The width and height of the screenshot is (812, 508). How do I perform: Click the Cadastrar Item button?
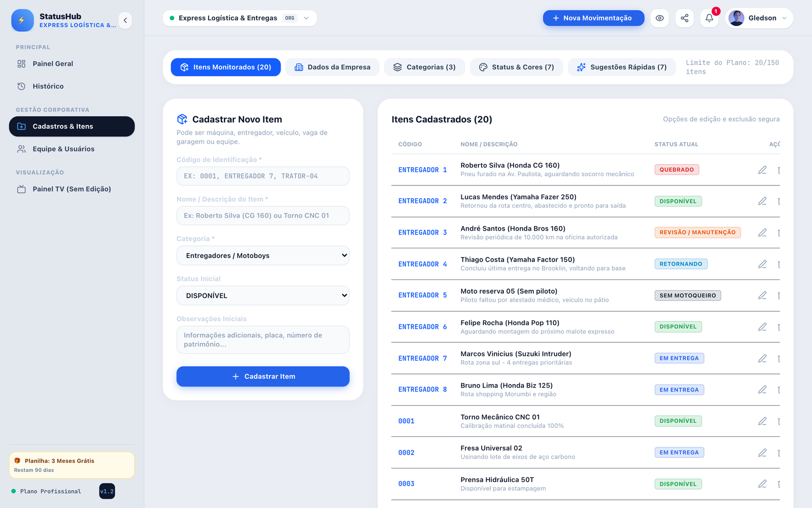point(263,376)
